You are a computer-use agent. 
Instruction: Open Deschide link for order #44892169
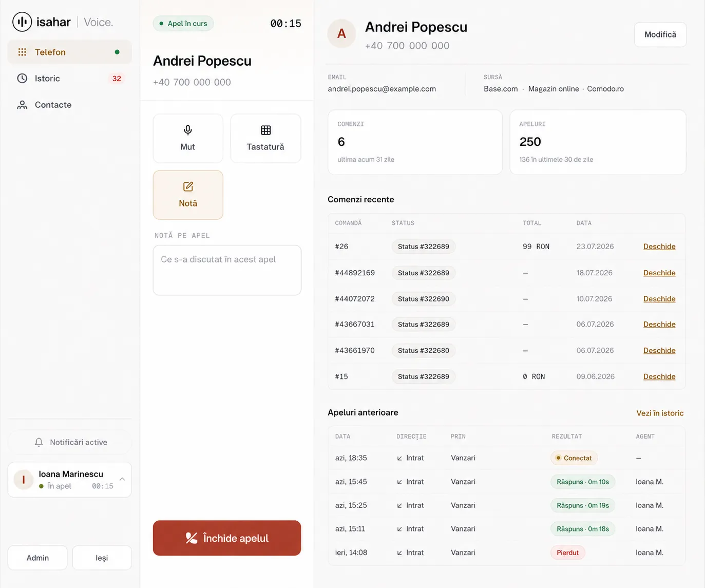click(x=659, y=273)
